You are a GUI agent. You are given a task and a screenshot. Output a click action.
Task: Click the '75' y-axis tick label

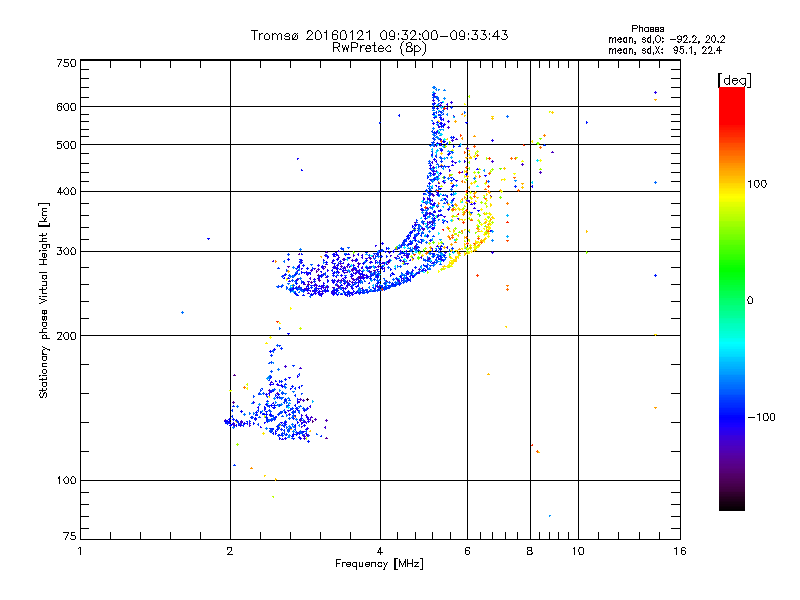coord(70,536)
